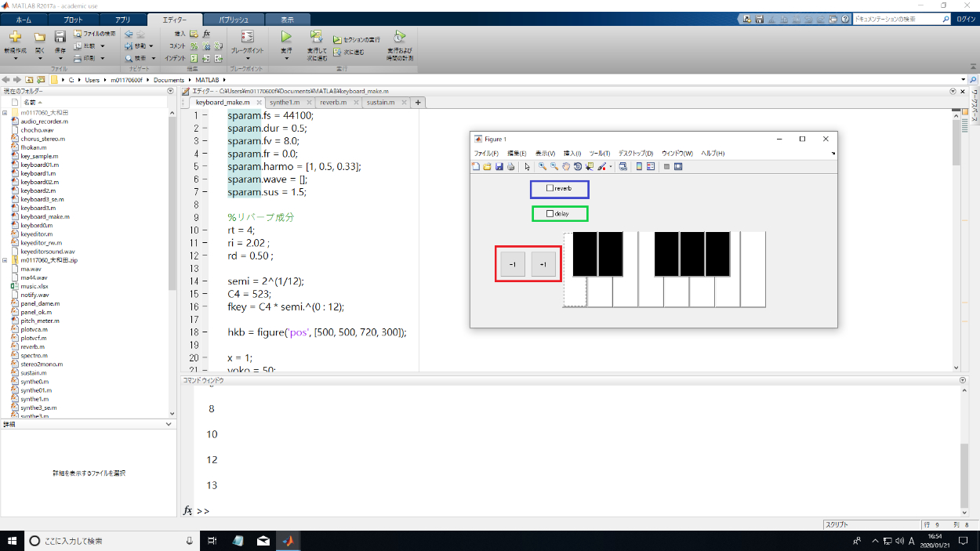
Task: Open the reverb.m editor tab
Action: (333, 102)
